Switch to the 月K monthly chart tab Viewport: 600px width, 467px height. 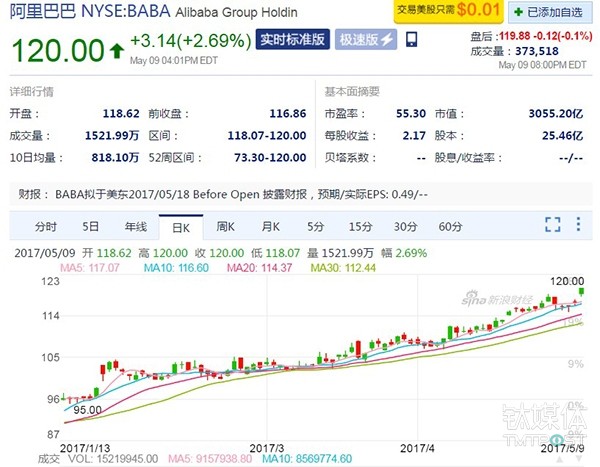pyautogui.click(x=270, y=226)
